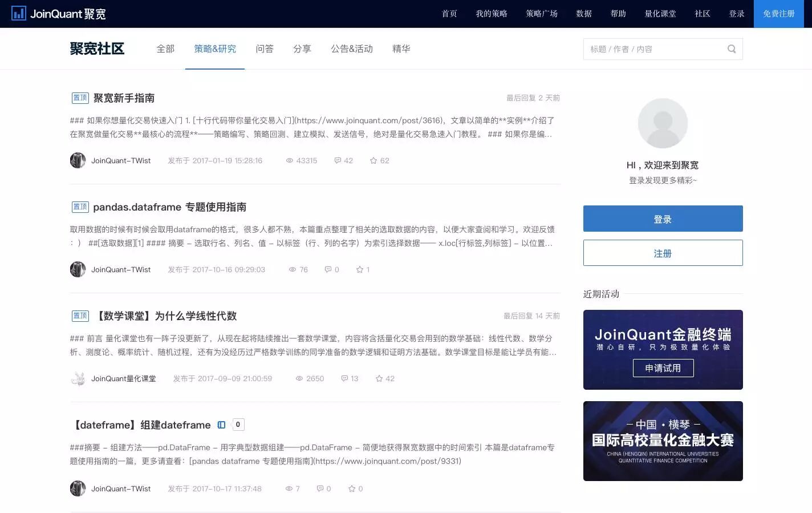Click the star icon on 组建dateframe post
This screenshot has height=513, width=812.
pyautogui.click(x=352, y=489)
